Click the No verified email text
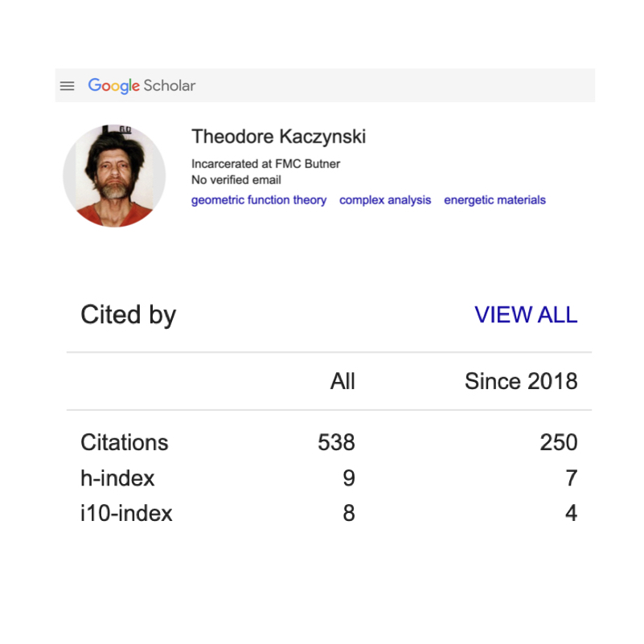The image size is (644, 644). click(236, 180)
